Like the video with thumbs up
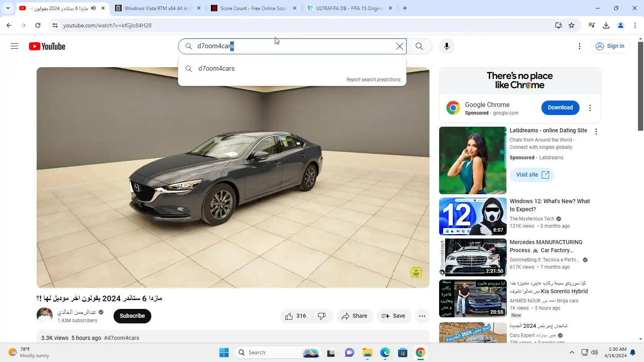Screen dimensions: 644x362 pyautogui.click(x=296, y=316)
